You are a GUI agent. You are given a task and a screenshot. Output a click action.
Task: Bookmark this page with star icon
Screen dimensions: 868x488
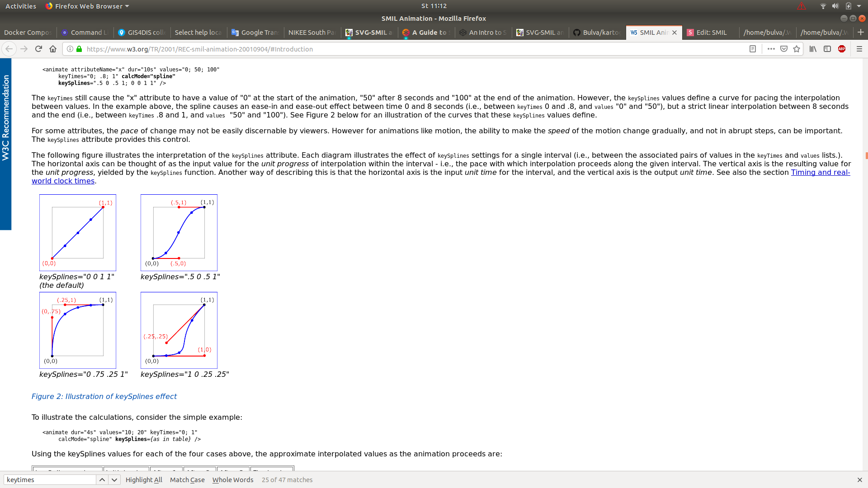pos(797,49)
